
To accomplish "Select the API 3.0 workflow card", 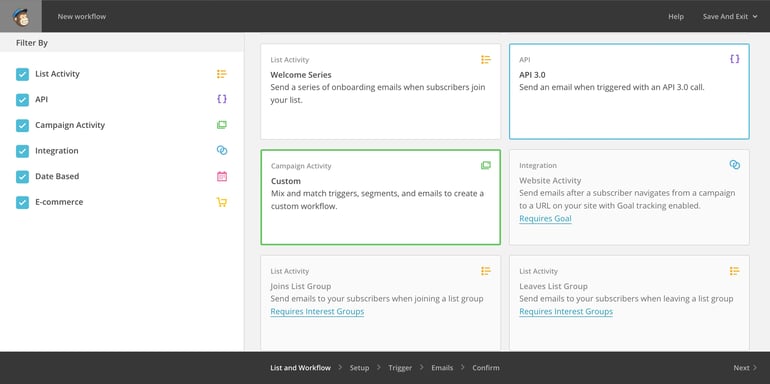I will (x=629, y=92).
